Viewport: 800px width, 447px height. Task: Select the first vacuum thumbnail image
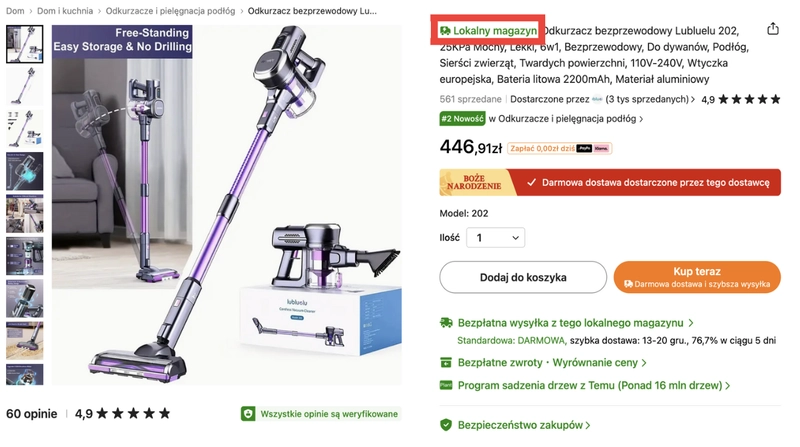click(24, 44)
